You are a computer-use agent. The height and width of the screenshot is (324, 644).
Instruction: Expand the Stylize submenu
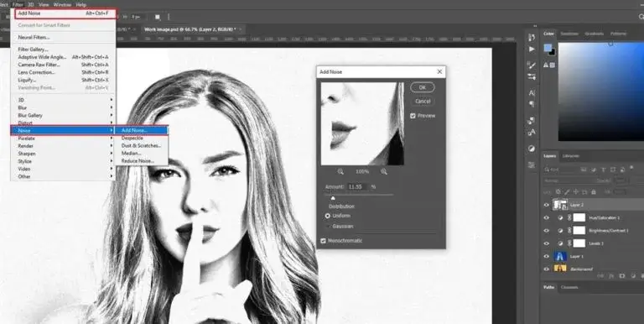pyautogui.click(x=63, y=162)
